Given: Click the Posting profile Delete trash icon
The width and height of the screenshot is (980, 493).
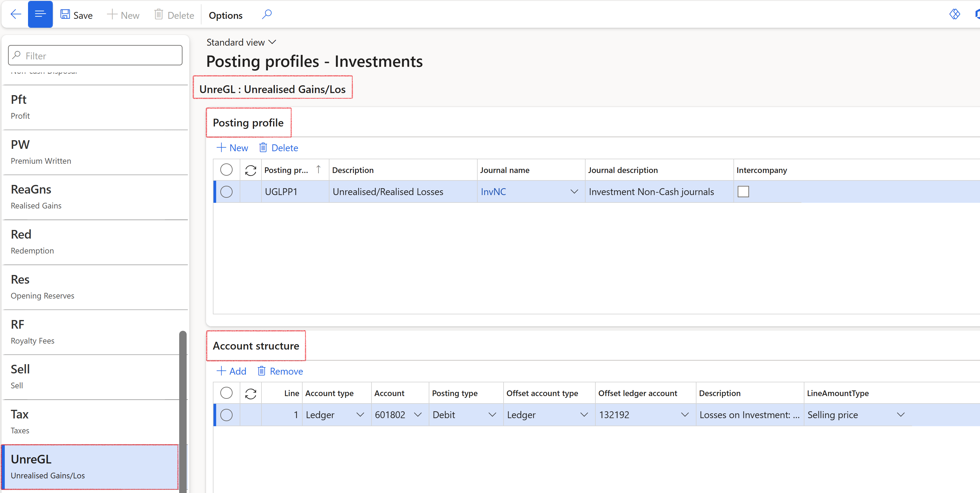Looking at the screenshot, I should pyautogui.click(x=263, y=147).
